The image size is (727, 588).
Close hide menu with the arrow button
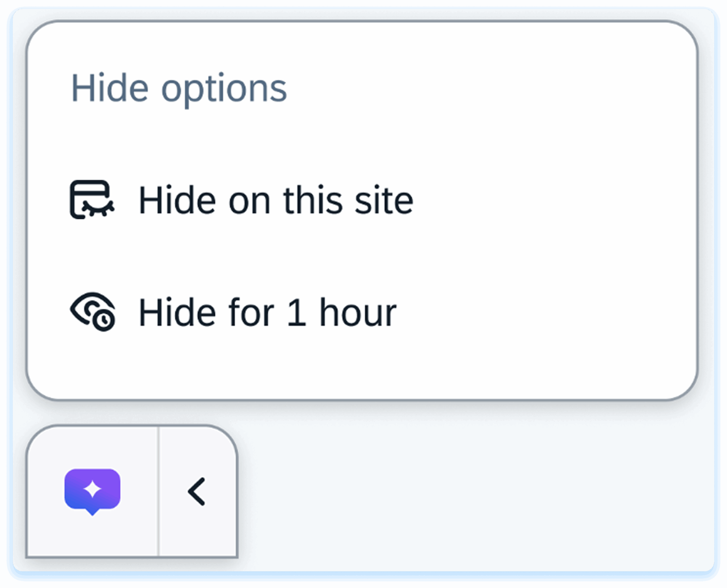[x=197, y=491]
